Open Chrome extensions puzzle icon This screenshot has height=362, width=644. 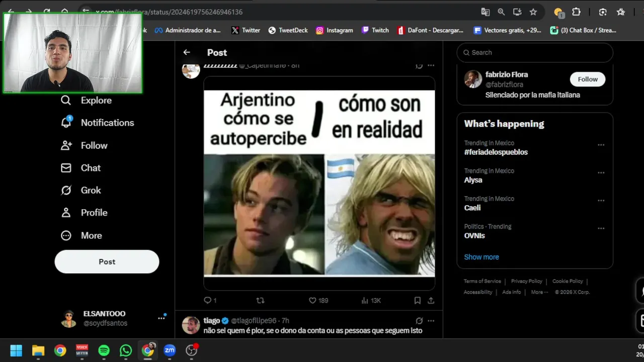pyautogui.click(x=577, y=12)
